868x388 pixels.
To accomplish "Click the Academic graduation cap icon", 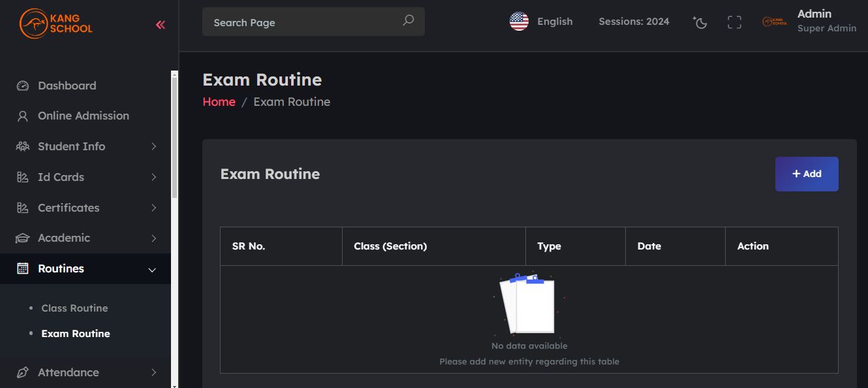I will coord(23,238).
